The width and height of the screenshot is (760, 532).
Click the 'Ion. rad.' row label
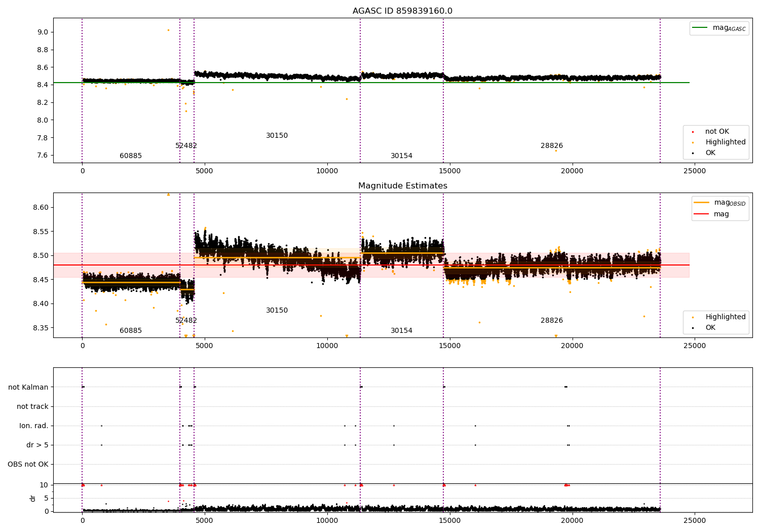coord(34,426)
